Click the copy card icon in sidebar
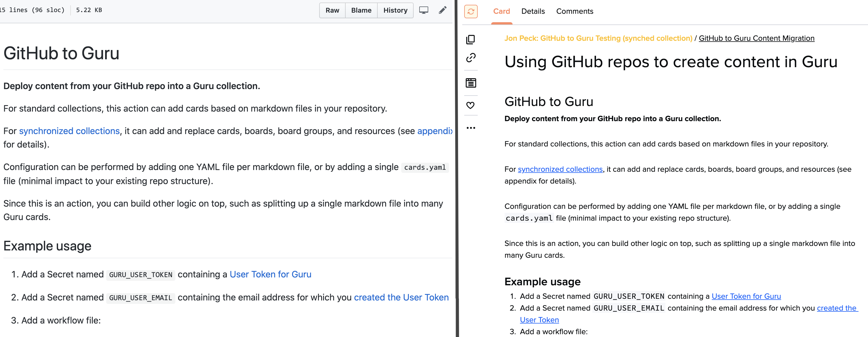 point(471,39)
